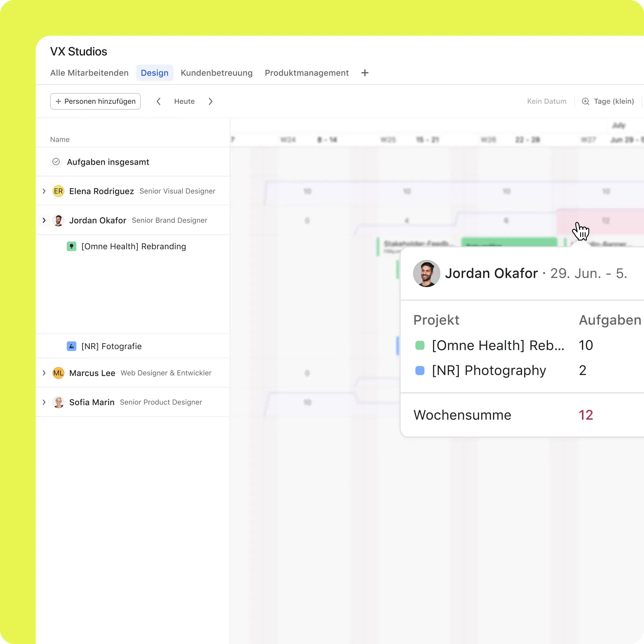This screenshot has width=644, height=644.
Task: Click the VX Studios title
Action: click(79, 51)
